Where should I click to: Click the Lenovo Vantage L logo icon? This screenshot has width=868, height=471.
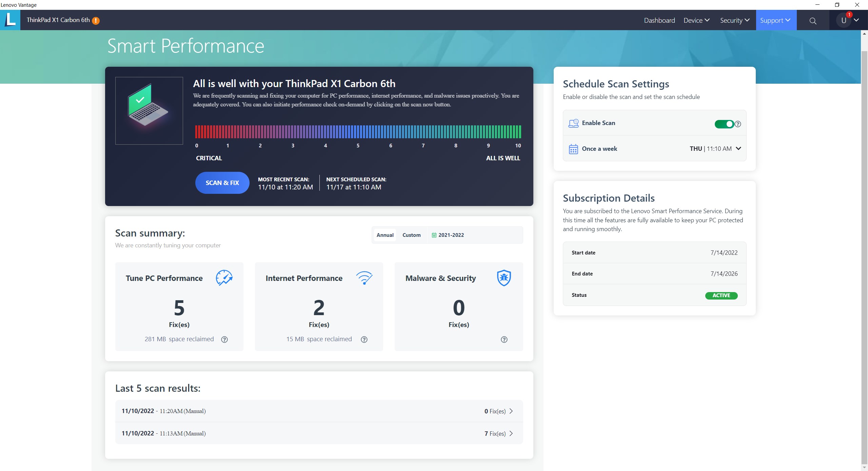point(10,20)
